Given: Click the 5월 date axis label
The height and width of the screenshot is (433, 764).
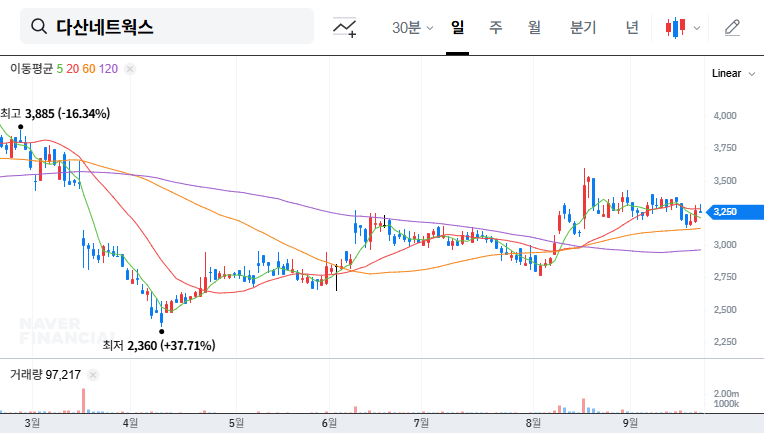Looking at the screenshot, I should click(236, 423).
